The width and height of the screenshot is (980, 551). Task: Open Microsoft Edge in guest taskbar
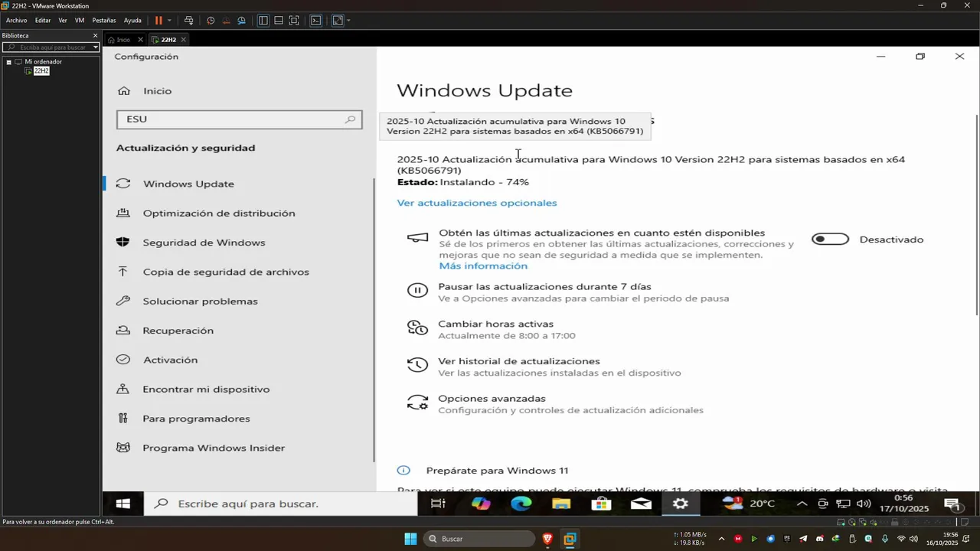[x=521, y=504]
